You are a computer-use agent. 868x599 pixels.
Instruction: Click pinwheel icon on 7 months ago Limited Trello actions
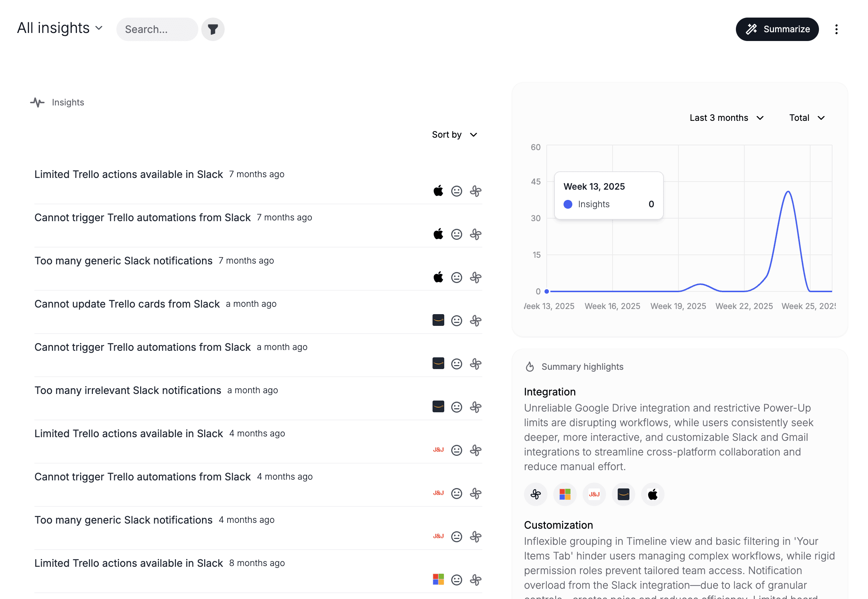tap(476, 191)
